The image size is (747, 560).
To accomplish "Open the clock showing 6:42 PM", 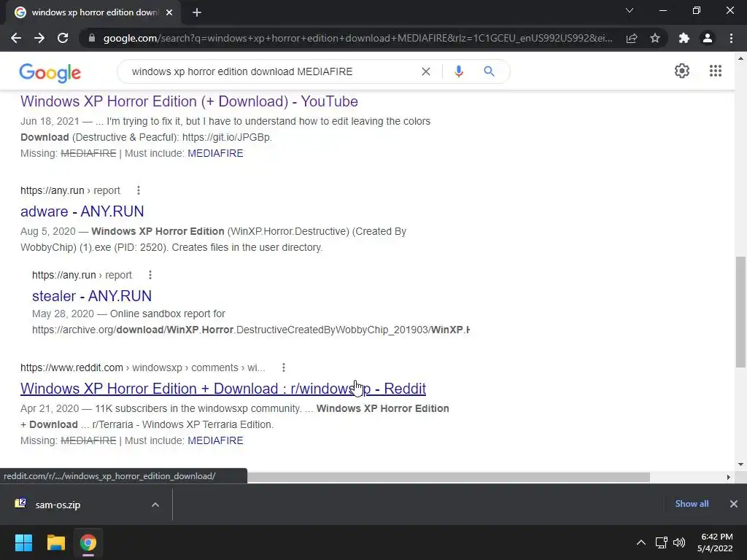I will pos(716,542).
